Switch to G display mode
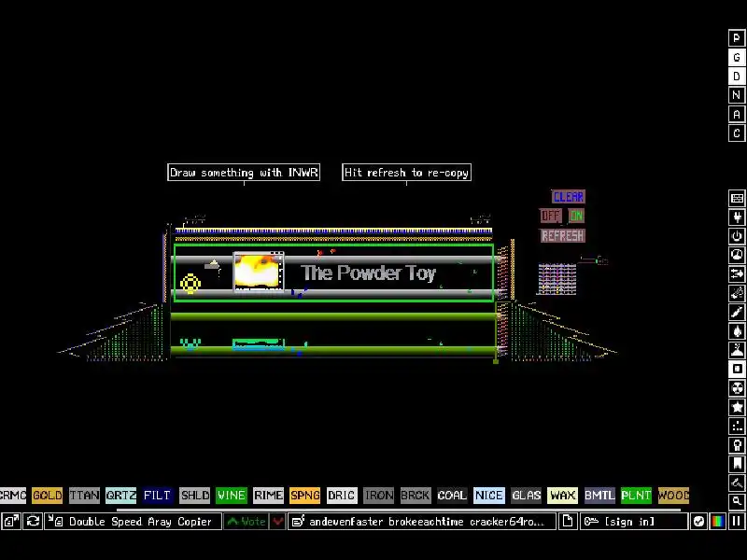This screenshot has height=560, width=747. click(737, 57)
